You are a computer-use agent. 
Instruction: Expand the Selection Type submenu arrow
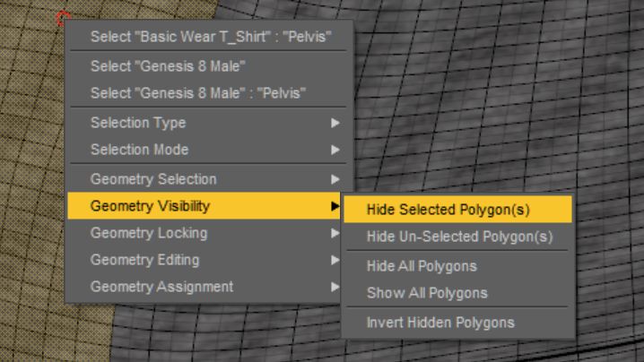335,123
